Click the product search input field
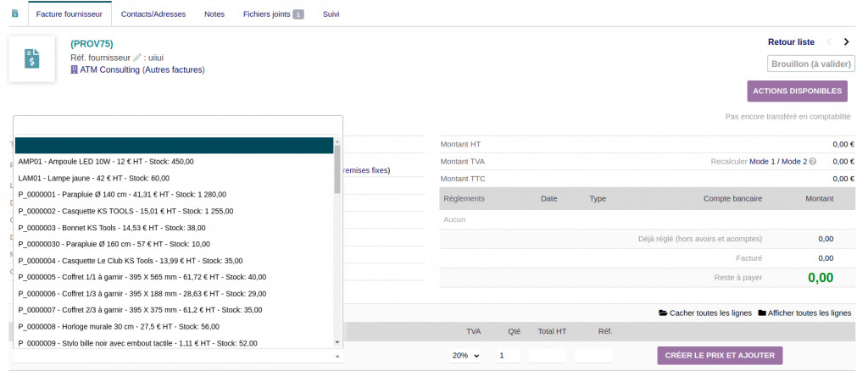 178,126
